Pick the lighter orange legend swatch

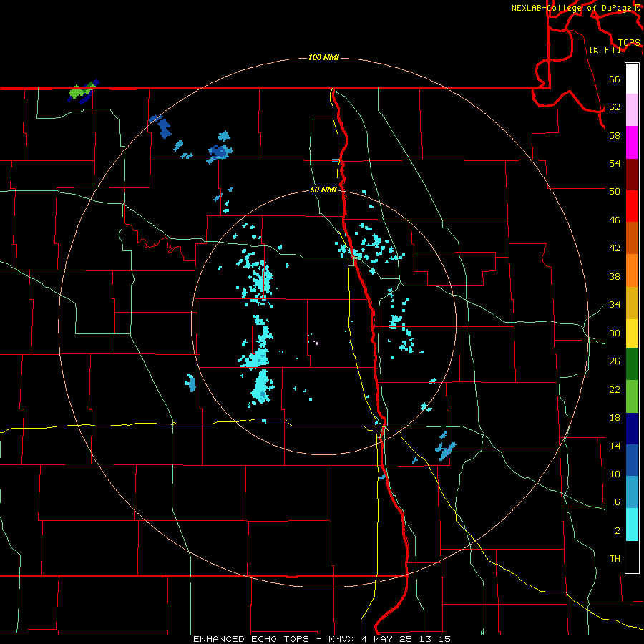(x=632, y=270)
